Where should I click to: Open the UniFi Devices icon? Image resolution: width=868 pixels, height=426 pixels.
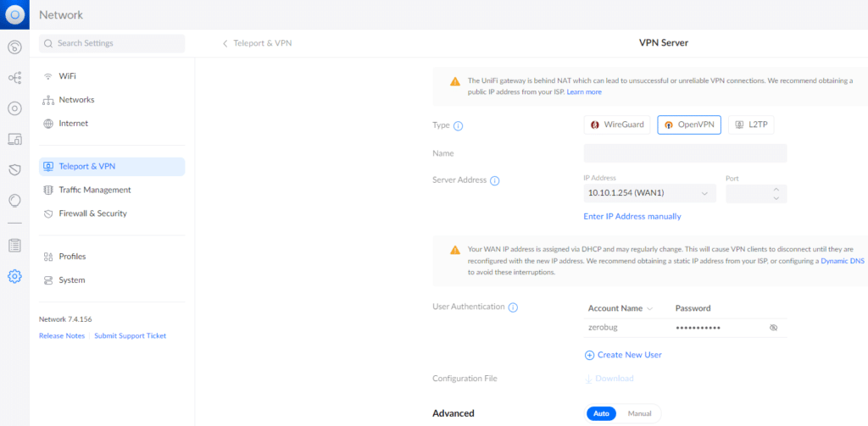[14, 108]
